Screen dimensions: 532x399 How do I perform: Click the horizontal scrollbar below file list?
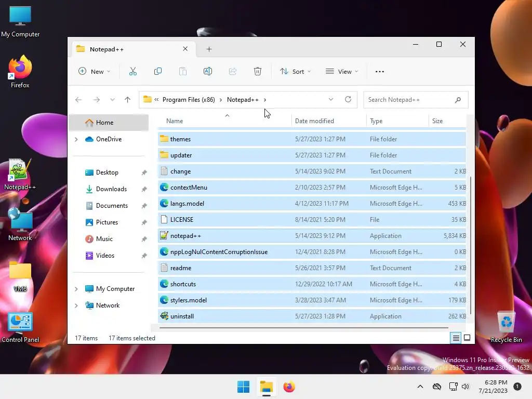coord(303,328)
